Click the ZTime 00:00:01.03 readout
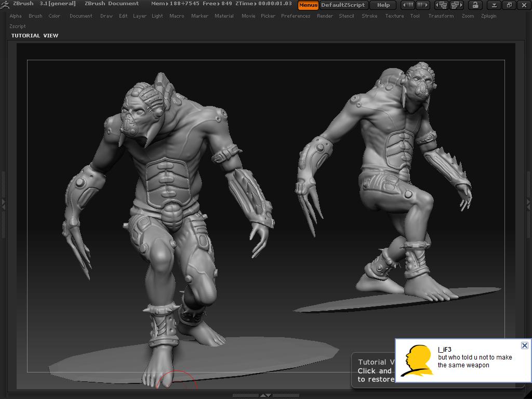The height and width of the screenshot is (399, 532). pyautogui.click(x=263, y=4)
